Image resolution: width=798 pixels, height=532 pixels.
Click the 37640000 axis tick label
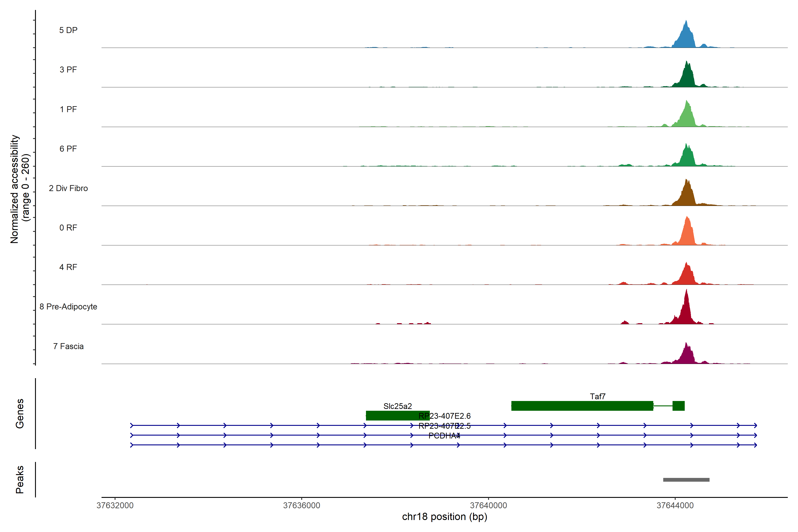[488, 506]
